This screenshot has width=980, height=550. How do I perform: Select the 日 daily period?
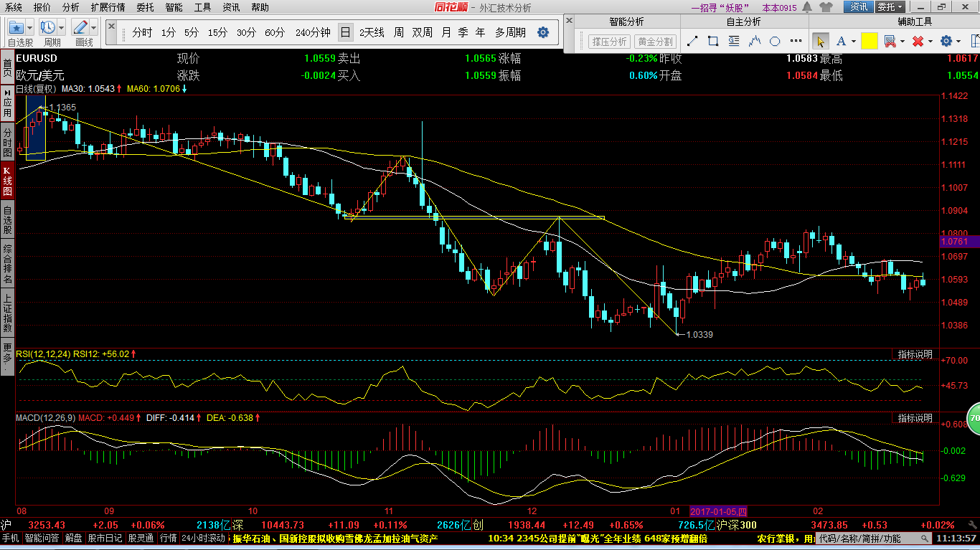tap(346, 32)
